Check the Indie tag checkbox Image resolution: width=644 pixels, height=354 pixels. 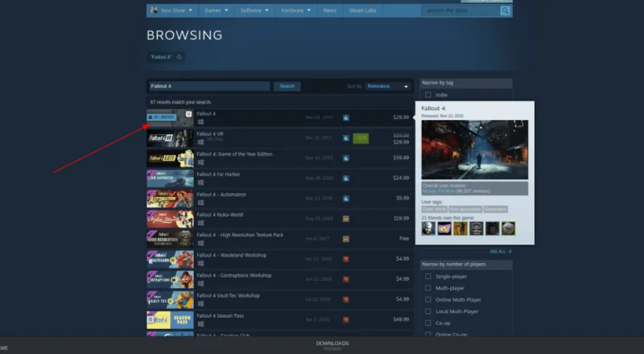(428, 95)
